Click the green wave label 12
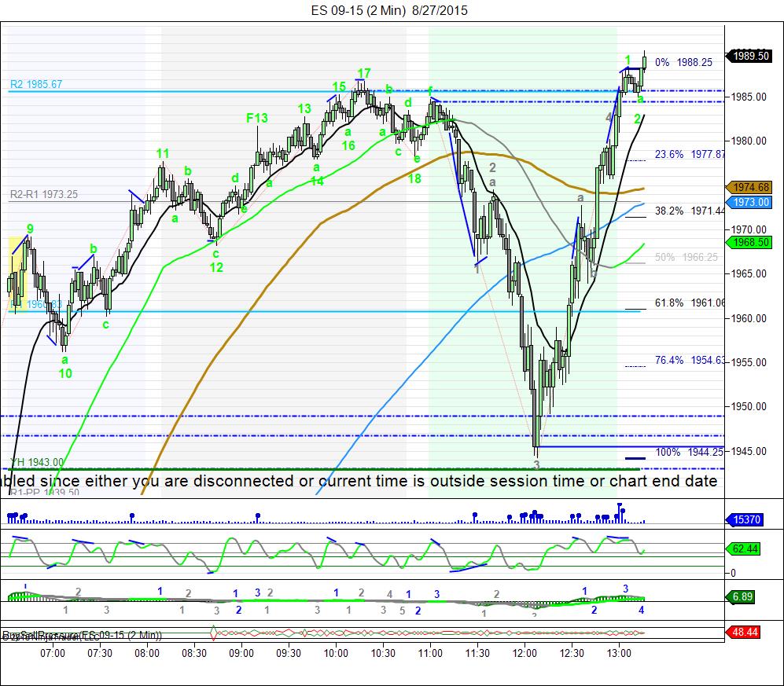The image size is (784, 686). (216, 267)
